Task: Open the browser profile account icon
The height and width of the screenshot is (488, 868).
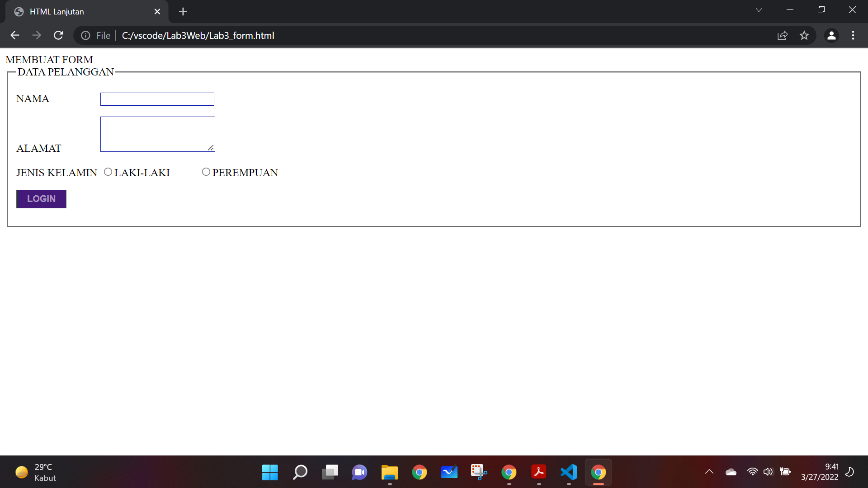Action: click(x=832, y=35)
